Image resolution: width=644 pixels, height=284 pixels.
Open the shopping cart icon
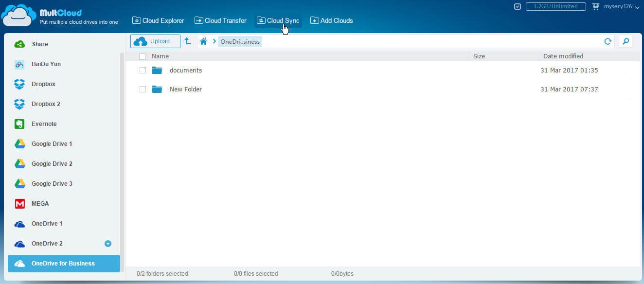[x=595, y=6]
